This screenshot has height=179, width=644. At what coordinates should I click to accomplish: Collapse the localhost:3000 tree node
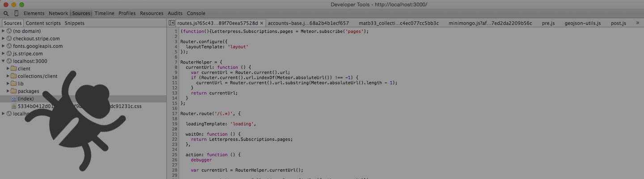coord(4,61)
